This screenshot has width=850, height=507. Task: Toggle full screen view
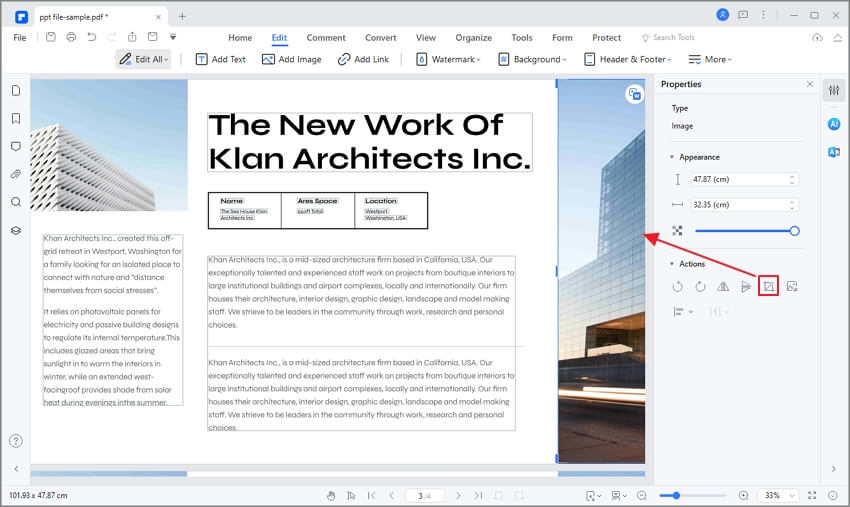(812, 496)
